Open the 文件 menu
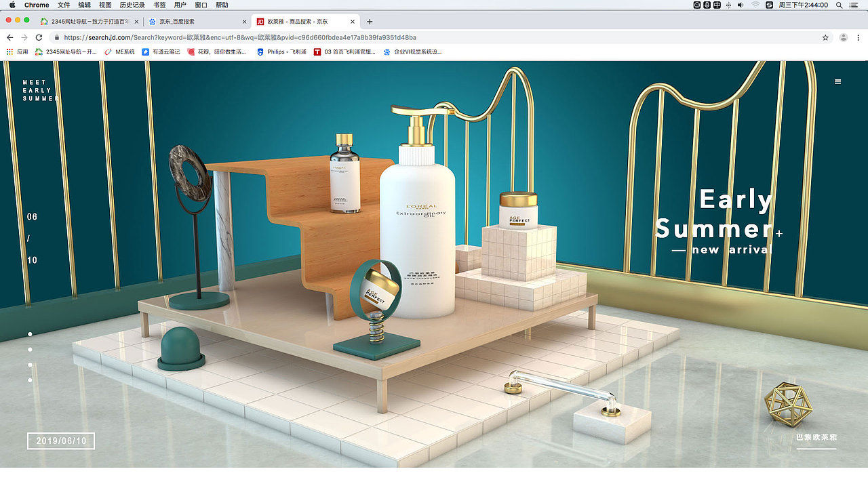 [64, 5]
